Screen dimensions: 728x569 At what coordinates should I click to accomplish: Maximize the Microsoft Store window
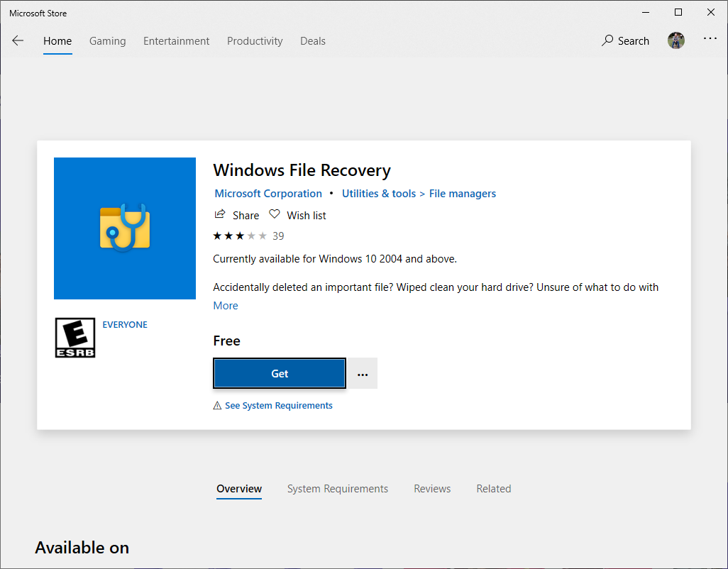click(678, 13)
